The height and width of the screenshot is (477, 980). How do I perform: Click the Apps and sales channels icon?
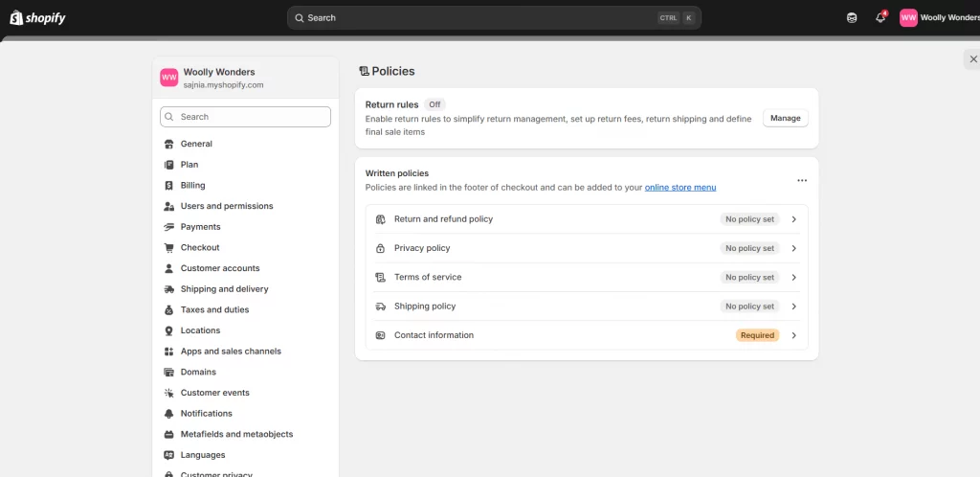(x=168, y=352)
